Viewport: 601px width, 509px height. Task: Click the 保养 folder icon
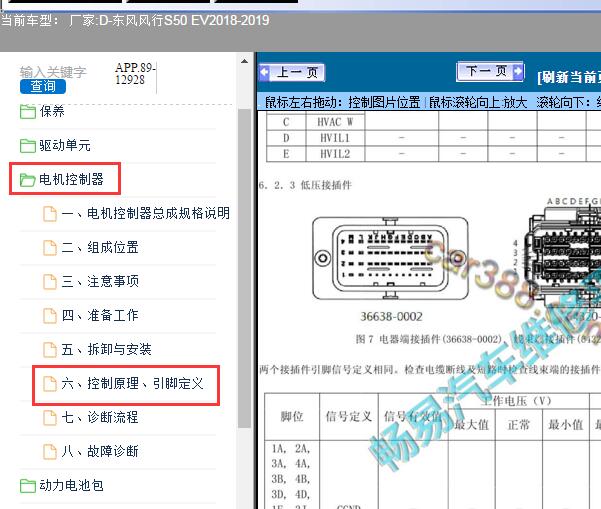28,112
